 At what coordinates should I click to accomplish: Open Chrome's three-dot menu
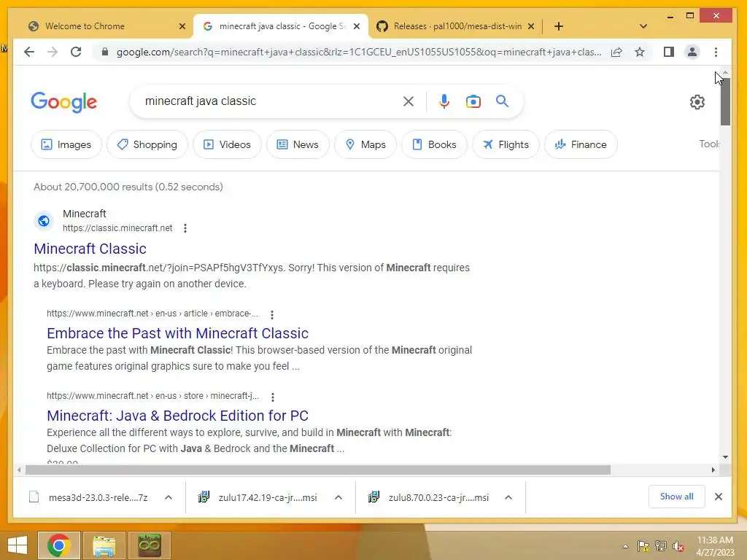[x=716, y=52]
